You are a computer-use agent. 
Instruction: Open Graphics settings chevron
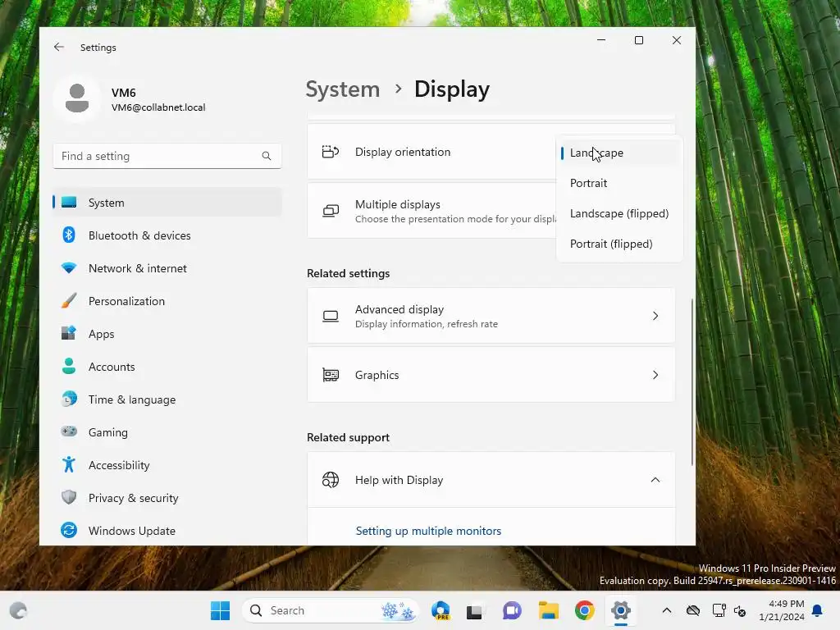pyautogui.click(x=655, y=375)
